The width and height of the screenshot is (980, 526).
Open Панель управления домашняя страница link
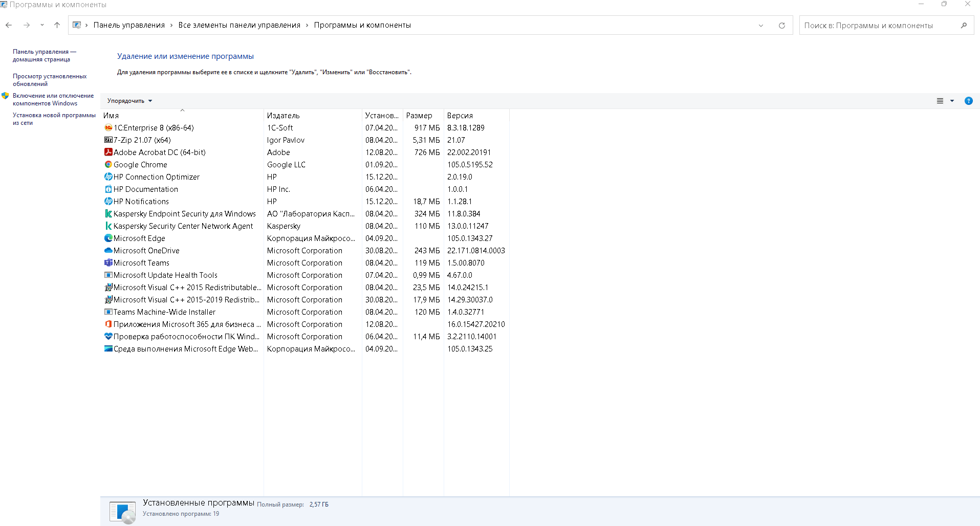tap(45, 55)
